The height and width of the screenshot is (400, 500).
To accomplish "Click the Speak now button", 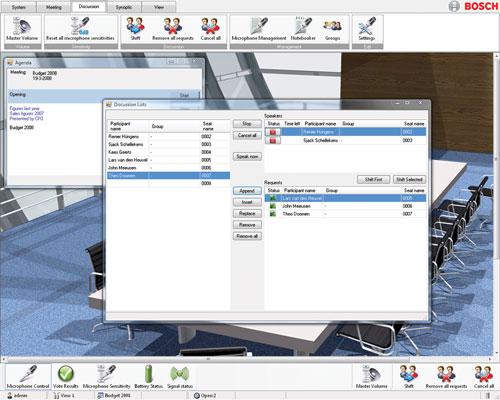I will tap(247, 156).
